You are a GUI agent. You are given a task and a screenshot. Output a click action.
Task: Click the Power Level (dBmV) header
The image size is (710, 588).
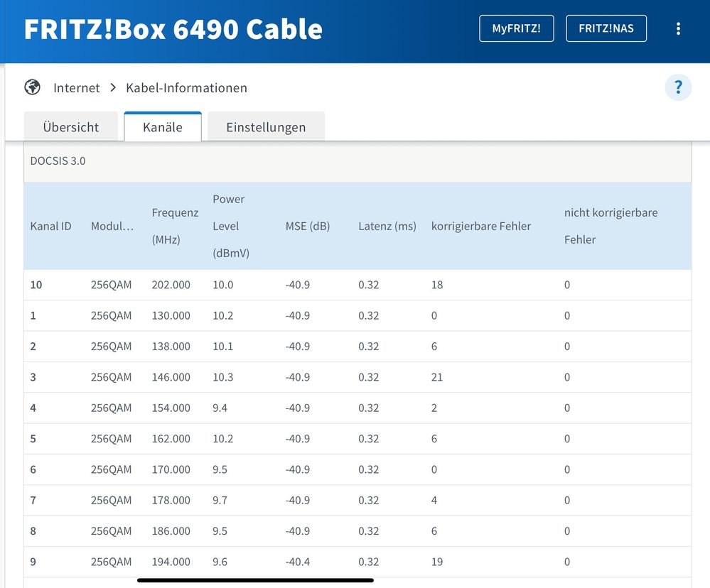231,226
